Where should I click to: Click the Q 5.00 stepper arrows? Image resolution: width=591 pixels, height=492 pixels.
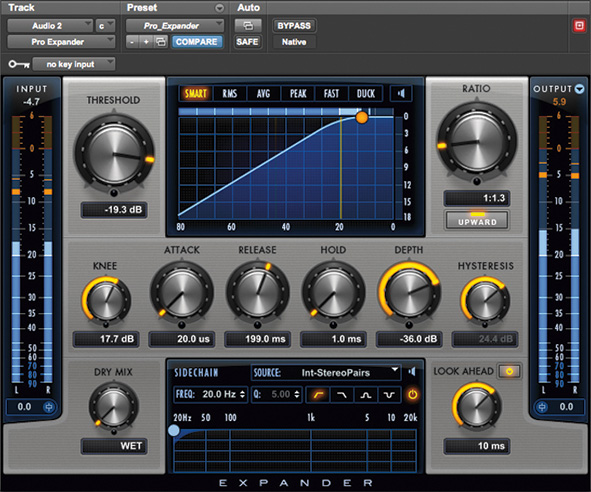(x=297, y=395)
